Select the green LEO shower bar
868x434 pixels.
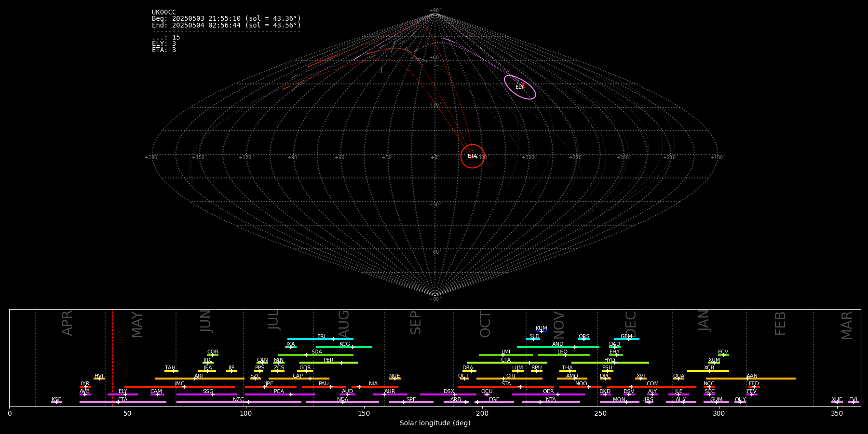(x=563, y=355)
